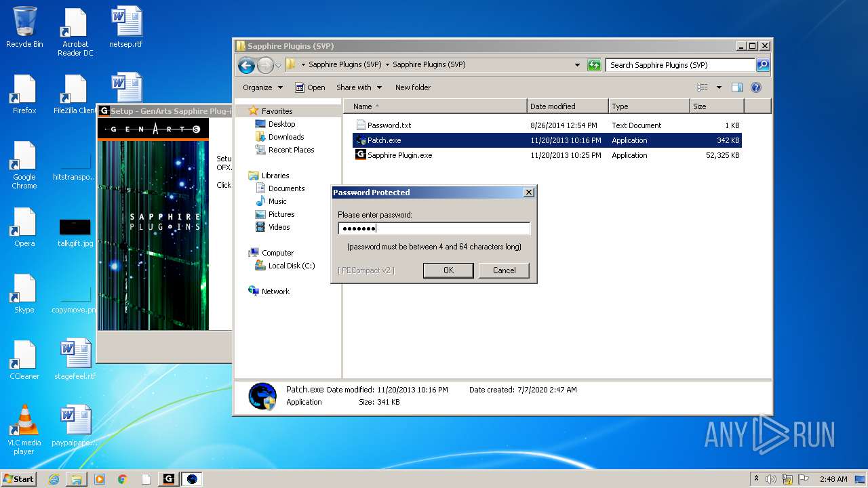Click Cancel in password dialog
This screenshot has width=868, height=488.
pyautogui.click(x=504, y=270)
